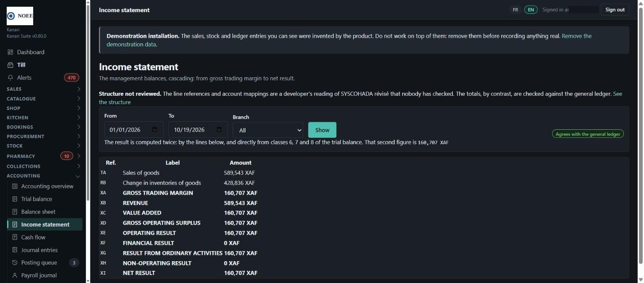
Task: Switch language to FR
Action: (x=516, y=10)
